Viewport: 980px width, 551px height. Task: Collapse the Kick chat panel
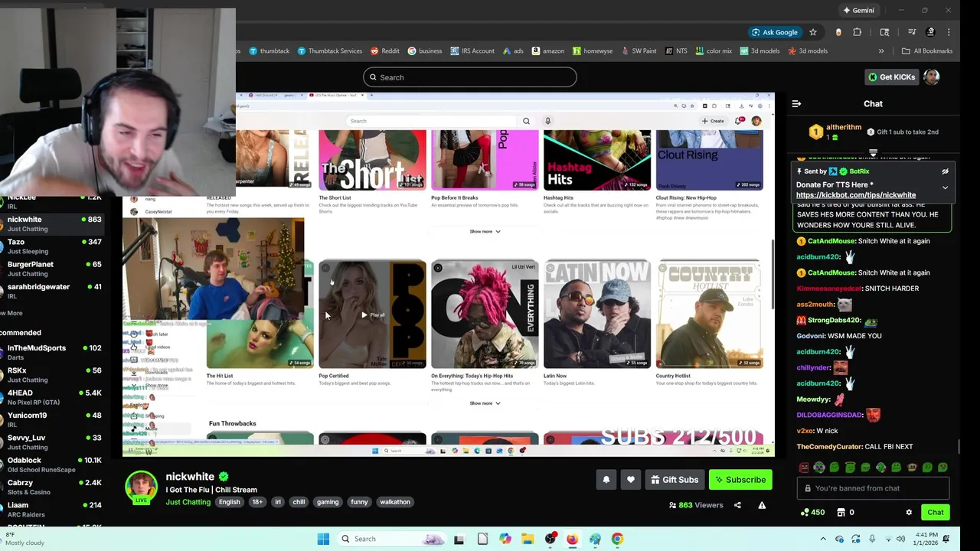[x=796, y=103]
